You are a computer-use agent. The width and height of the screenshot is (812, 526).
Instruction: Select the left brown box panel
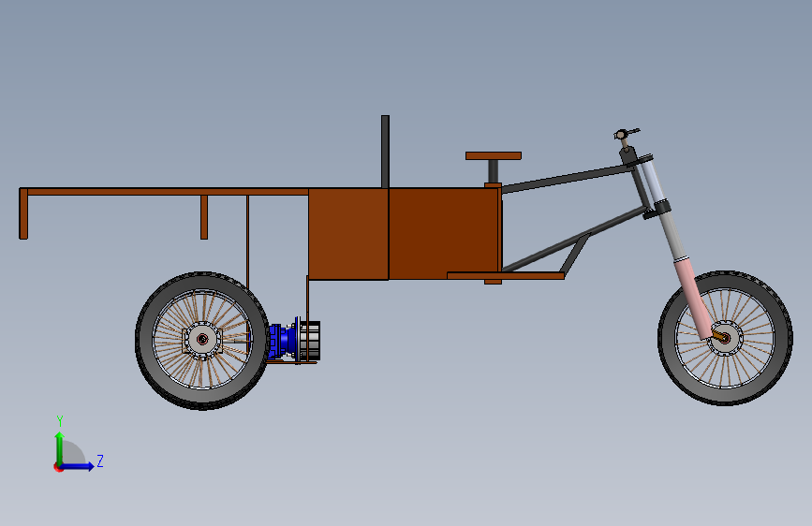click(x=348, y=234)
